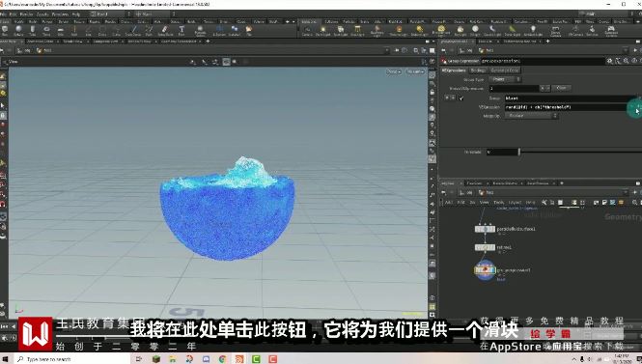Select the Box shelf tool

click(5, 30)
